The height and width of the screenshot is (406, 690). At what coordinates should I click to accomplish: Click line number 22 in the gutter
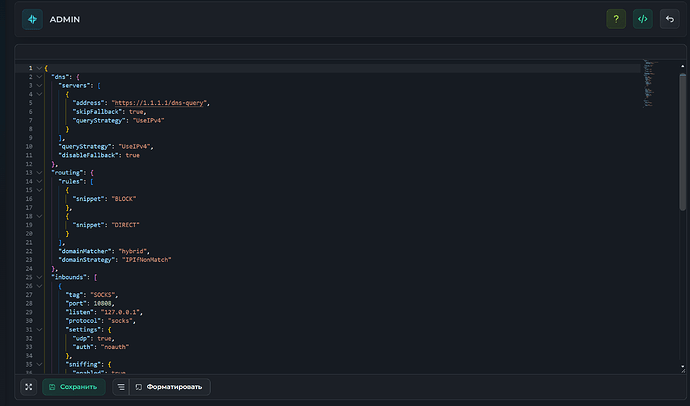point(29,251)
